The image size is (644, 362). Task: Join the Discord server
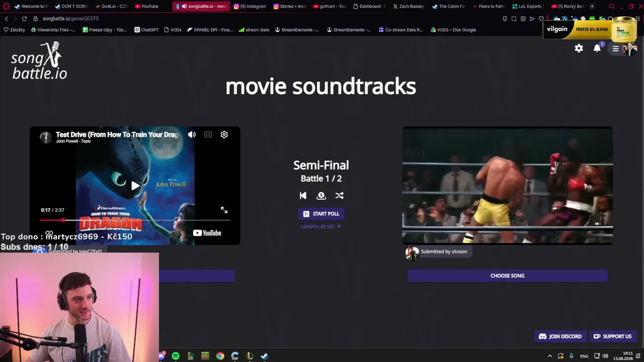pyautogui.click(x=560, y=336)
